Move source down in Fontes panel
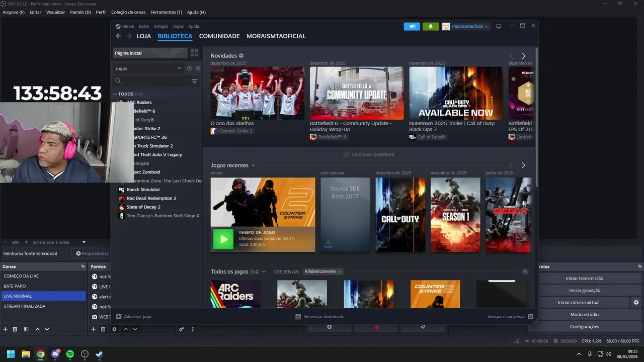This screenshot has width=644, height=362. pos(135,329)
